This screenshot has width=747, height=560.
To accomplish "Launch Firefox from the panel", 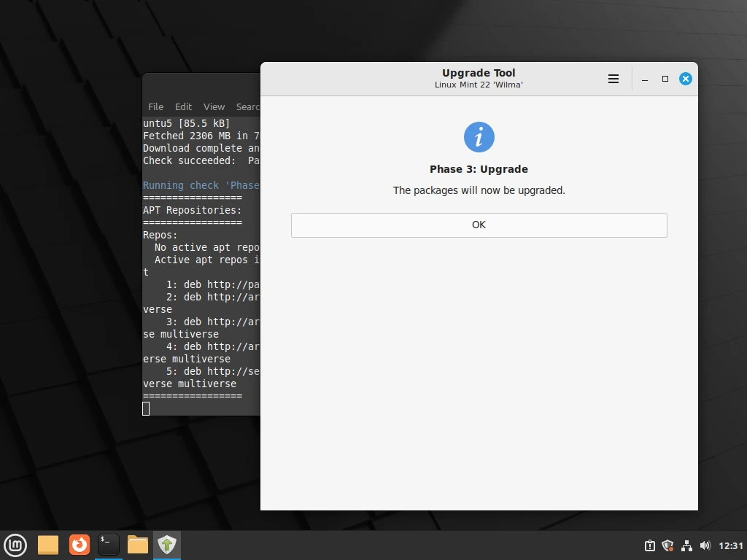I will 79,545.
